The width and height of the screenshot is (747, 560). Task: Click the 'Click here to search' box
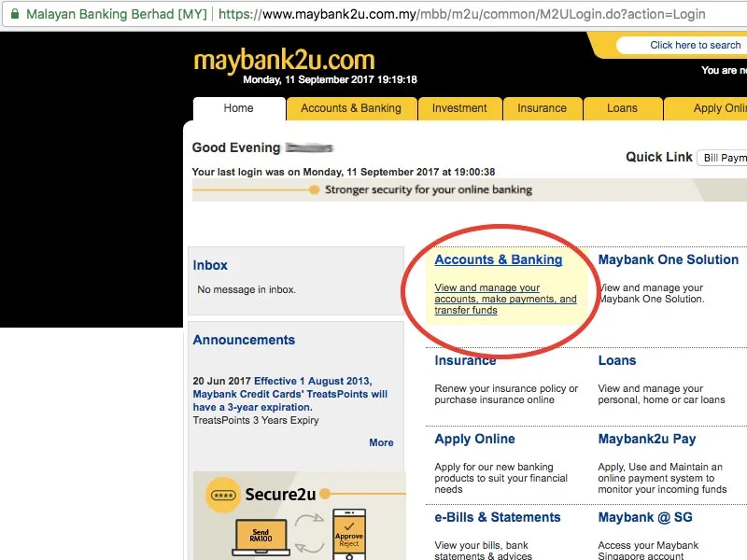(682, 45)
